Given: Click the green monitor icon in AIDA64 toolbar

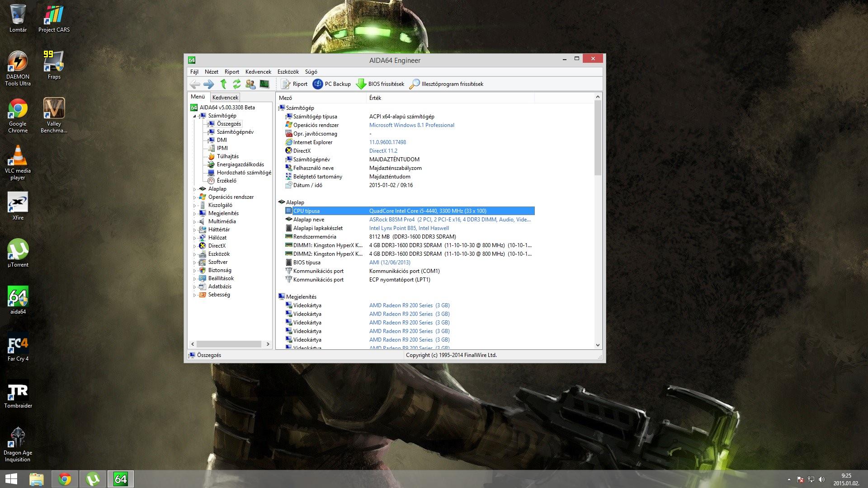Looking at the screenshot, I should [x=264, y=84].
